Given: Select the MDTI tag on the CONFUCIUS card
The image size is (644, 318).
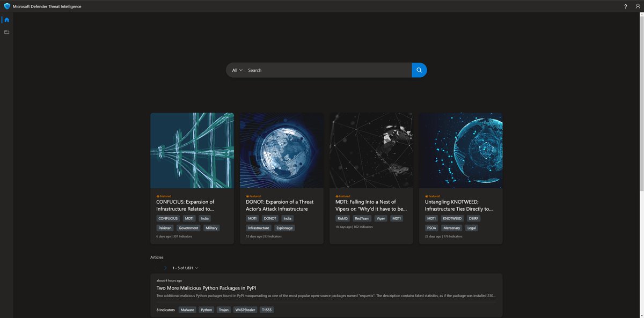Looking at the screenshot, I should coord(189,218).
